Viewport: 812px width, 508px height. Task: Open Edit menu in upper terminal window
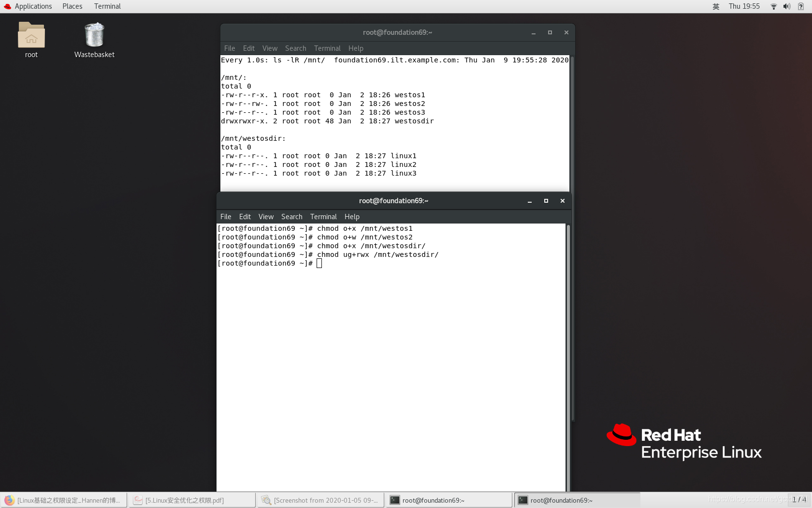[248, 48]
